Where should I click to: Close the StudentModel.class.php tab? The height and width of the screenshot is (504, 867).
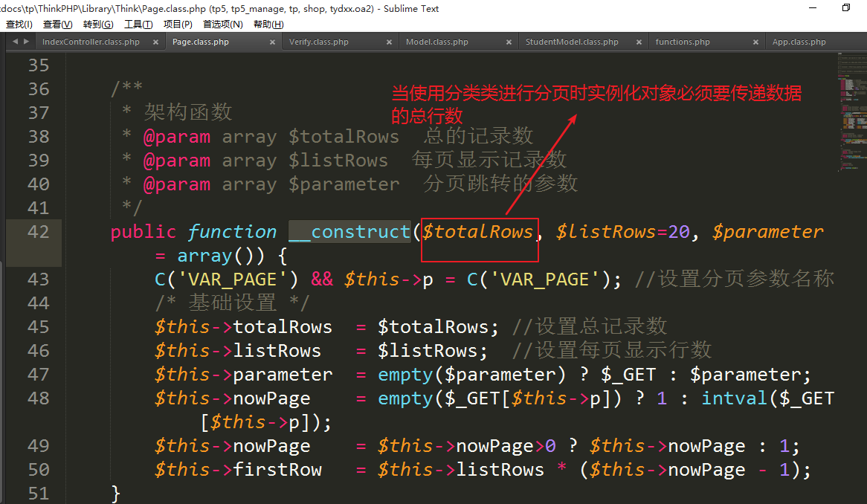point(639,42)
